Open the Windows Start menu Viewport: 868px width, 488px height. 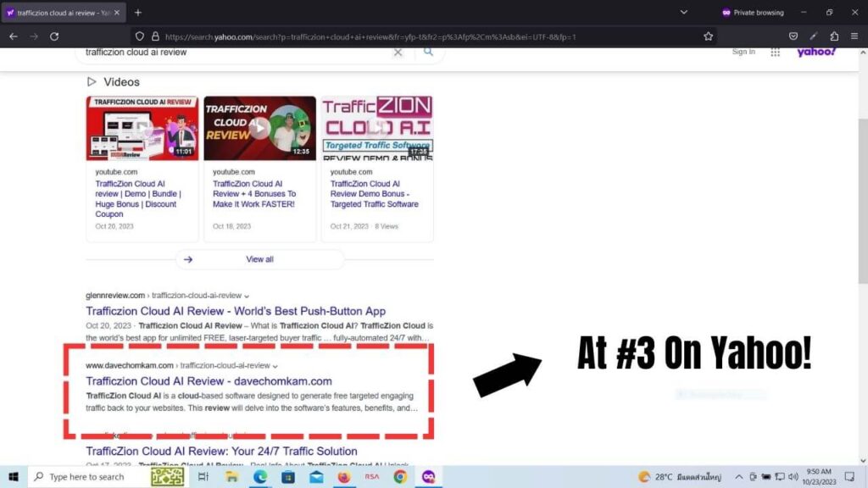tap(14, 476)
